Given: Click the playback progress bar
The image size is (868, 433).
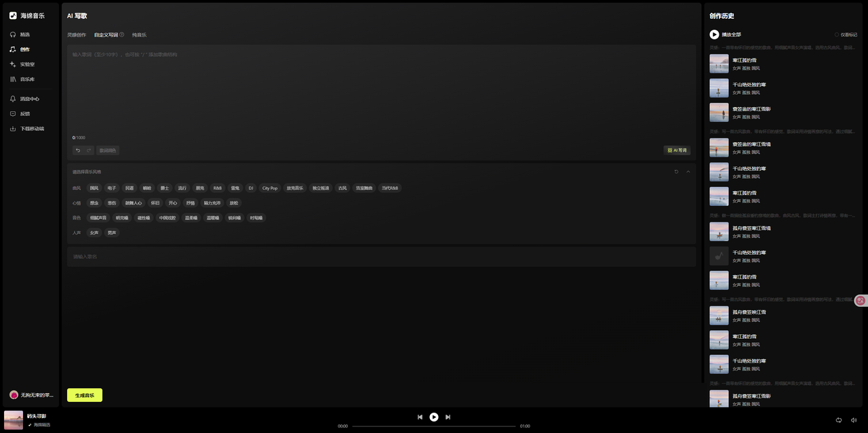Looking at the screenshot, I should [x=434, y=426].
